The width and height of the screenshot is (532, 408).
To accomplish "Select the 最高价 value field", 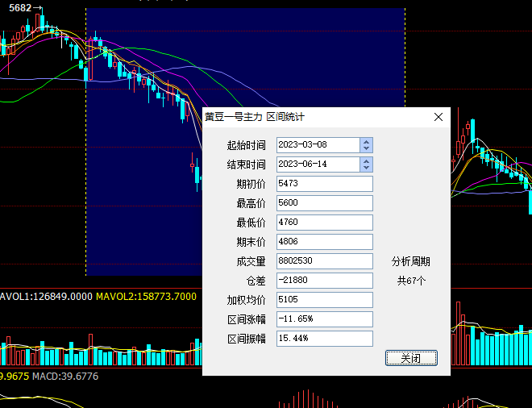I will point(324,203).
